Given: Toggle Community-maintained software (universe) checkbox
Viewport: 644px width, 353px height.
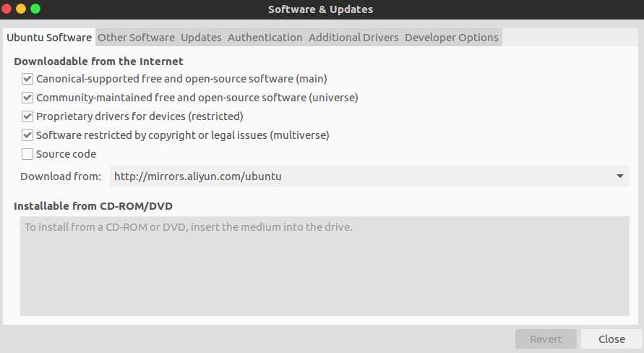Looking at the screenshot, I should pos(27,98).
